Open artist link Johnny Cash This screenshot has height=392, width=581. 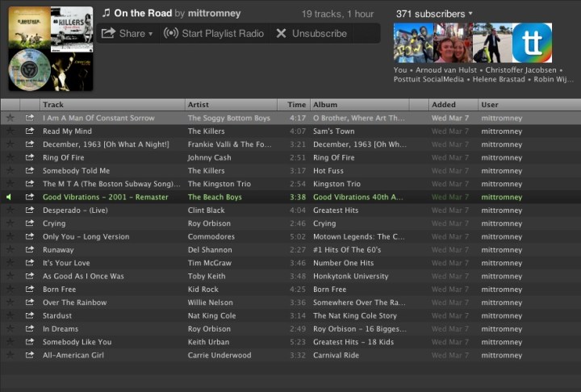point(211,157)
